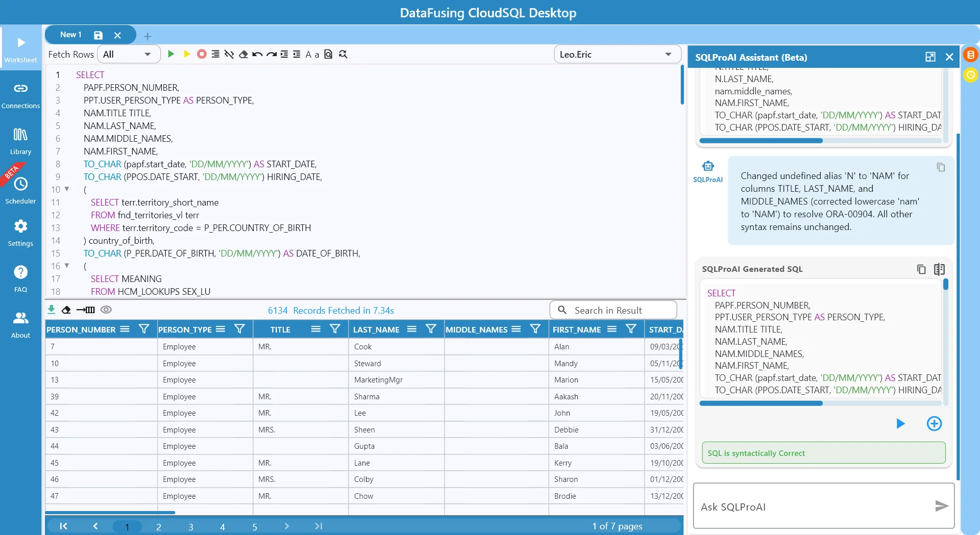Stop query execution red button
The image size is (980, 535).
[x=202, y=54]
